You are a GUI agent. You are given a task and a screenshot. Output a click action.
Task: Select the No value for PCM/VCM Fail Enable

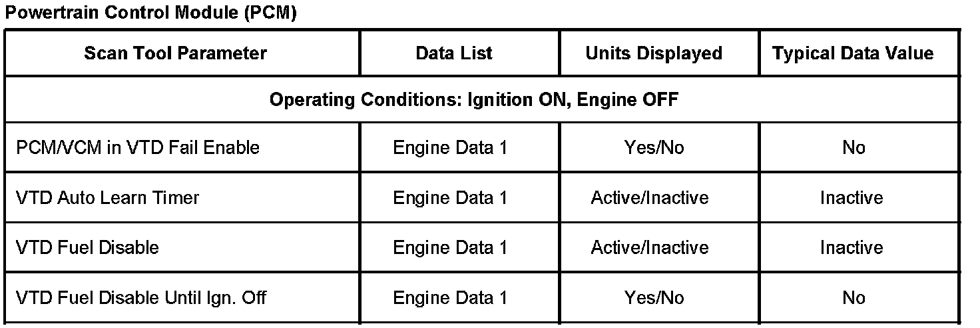[854, 147]
